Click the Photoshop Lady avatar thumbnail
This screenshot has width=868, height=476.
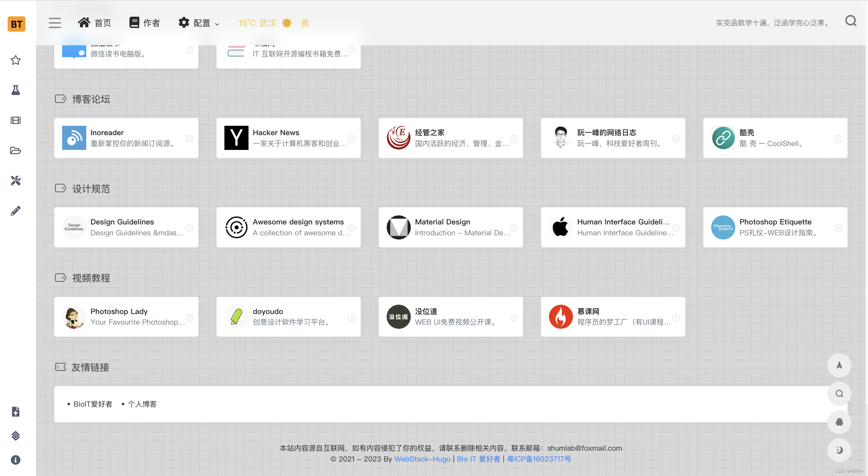point(74,316)
